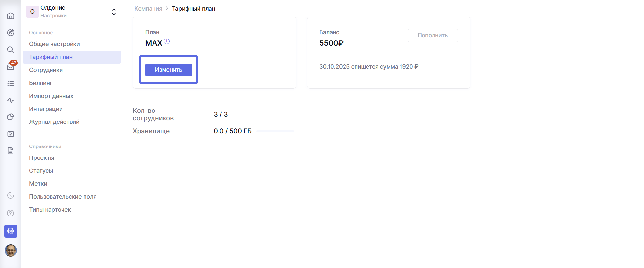Open the help question mark icon
The width and height of the screenshot is (644, 268).
pyautogui.click(x=11, y=213)
